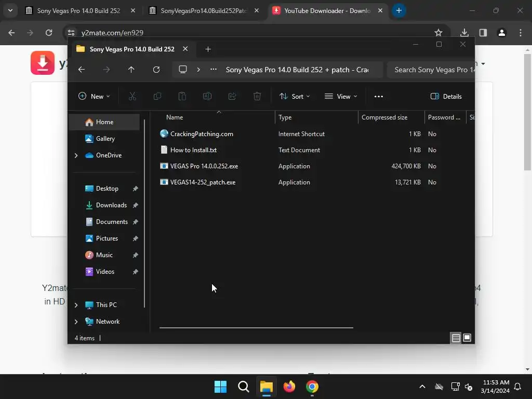The image size is (532, 399).
Task: Show hidden system tray icons
Action: pos(422,387)
